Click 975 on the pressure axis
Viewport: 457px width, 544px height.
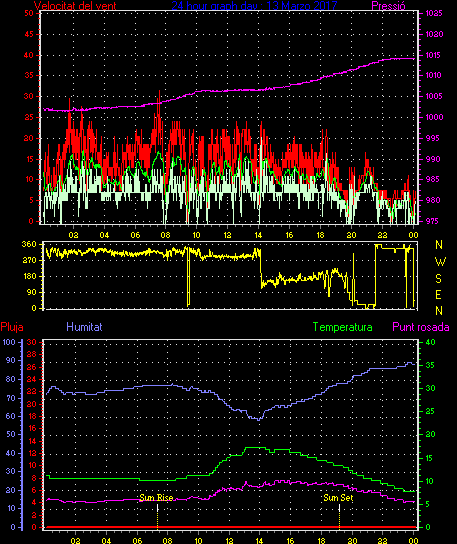(432, 221)
